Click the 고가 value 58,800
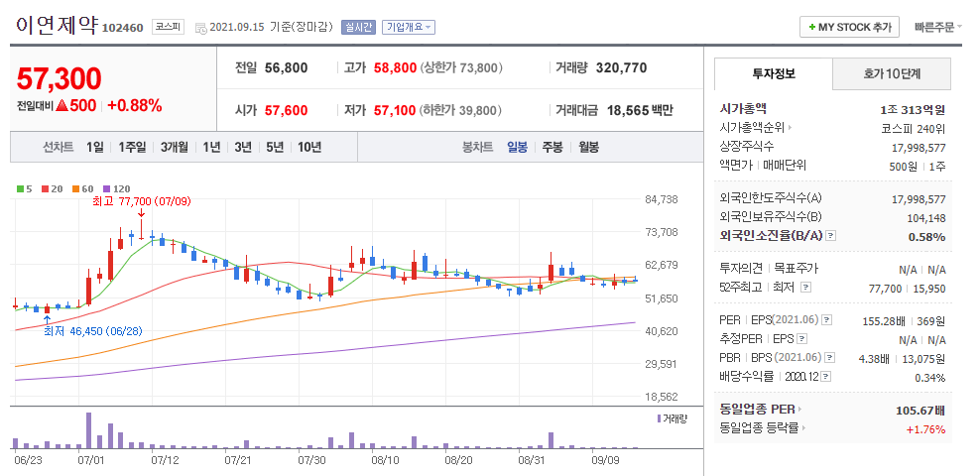The width and height of the screenshot is (980, 476). coord(395,68)
